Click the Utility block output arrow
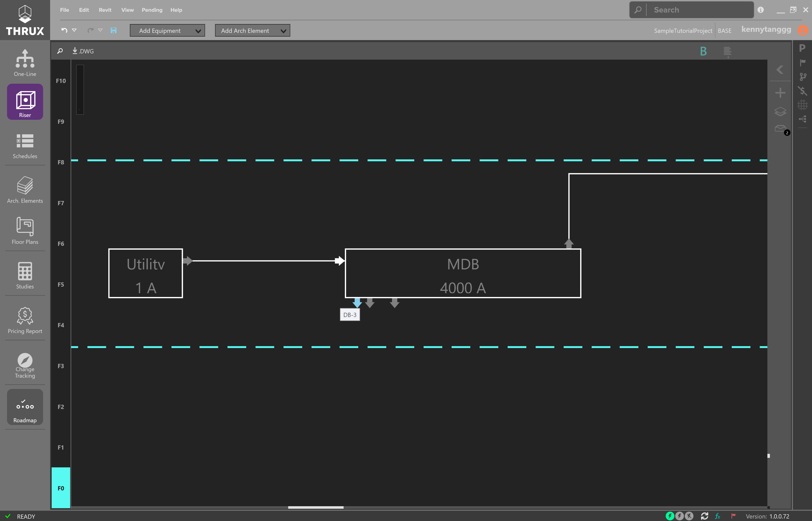Screen dimensions: 812x521 (x=188, y=261)
